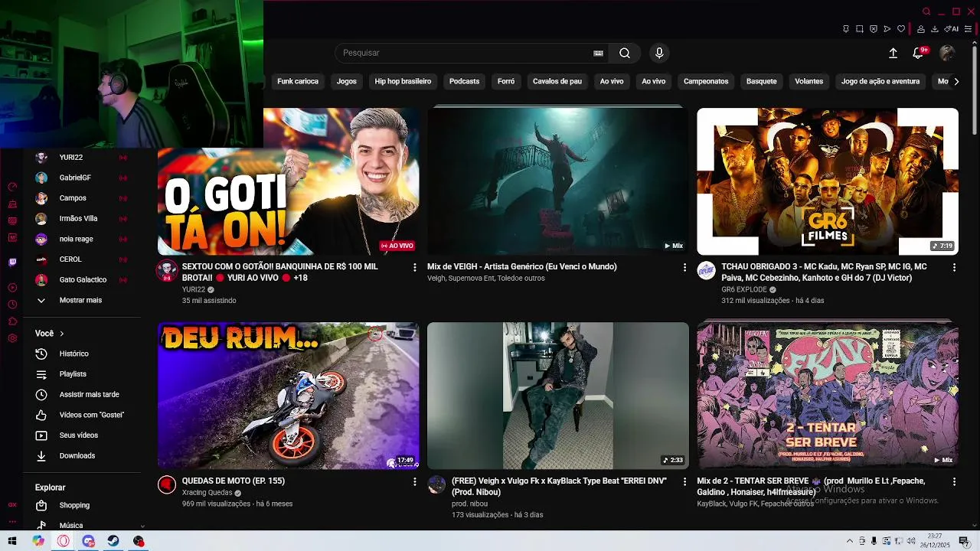Show hidden system tray icons chevron

(x=849, y=541)
